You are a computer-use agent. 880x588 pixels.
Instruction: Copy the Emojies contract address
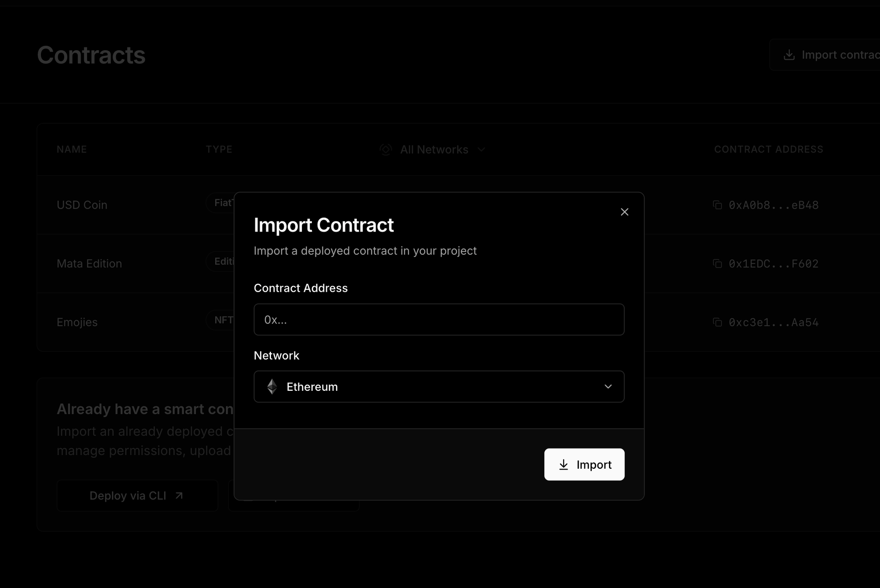(717, 322)
